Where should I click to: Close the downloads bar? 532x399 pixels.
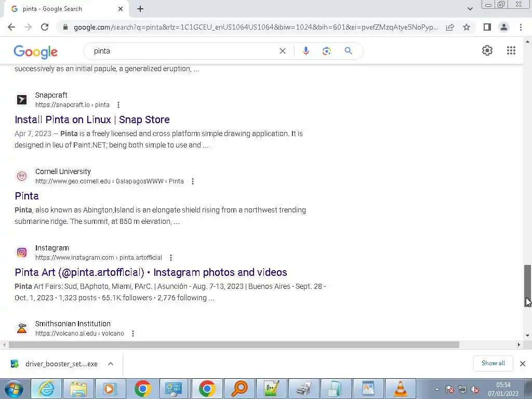pos(523,364)
